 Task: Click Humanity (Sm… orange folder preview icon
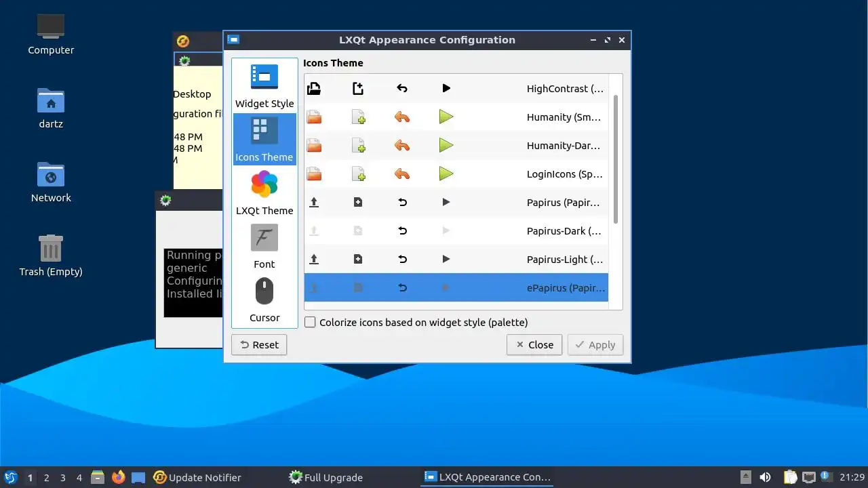tap(314, 117)
